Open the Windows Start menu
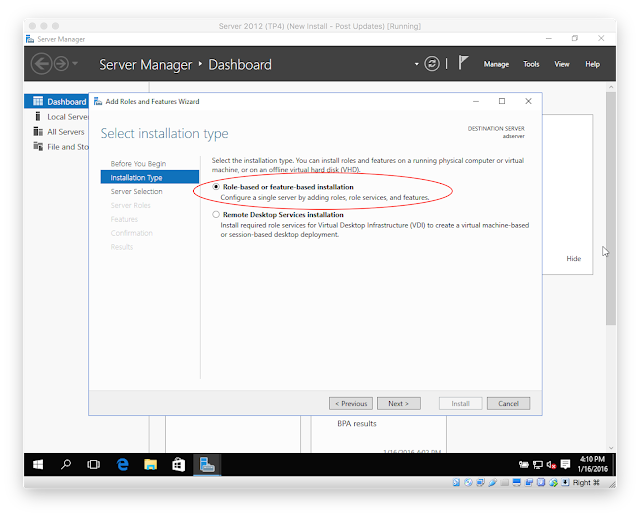Viewport: 640px width, 517px height. pyautogui.click(x=38, y=465)
